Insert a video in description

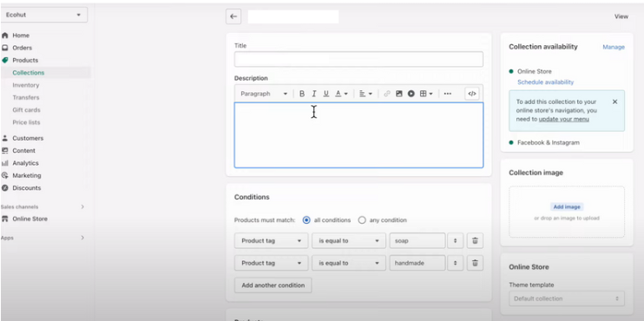pos(411,94)
